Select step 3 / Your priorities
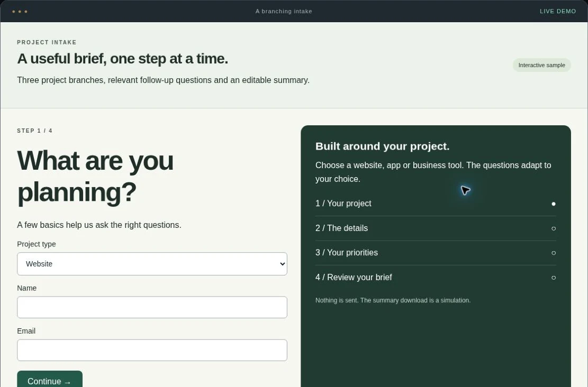 tap(436, 253)
